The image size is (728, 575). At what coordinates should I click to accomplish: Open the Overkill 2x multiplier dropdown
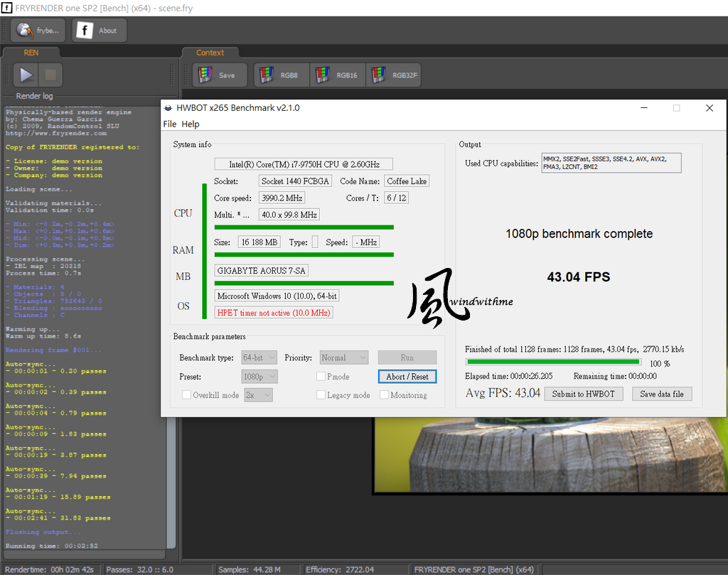tap(259, 395)
